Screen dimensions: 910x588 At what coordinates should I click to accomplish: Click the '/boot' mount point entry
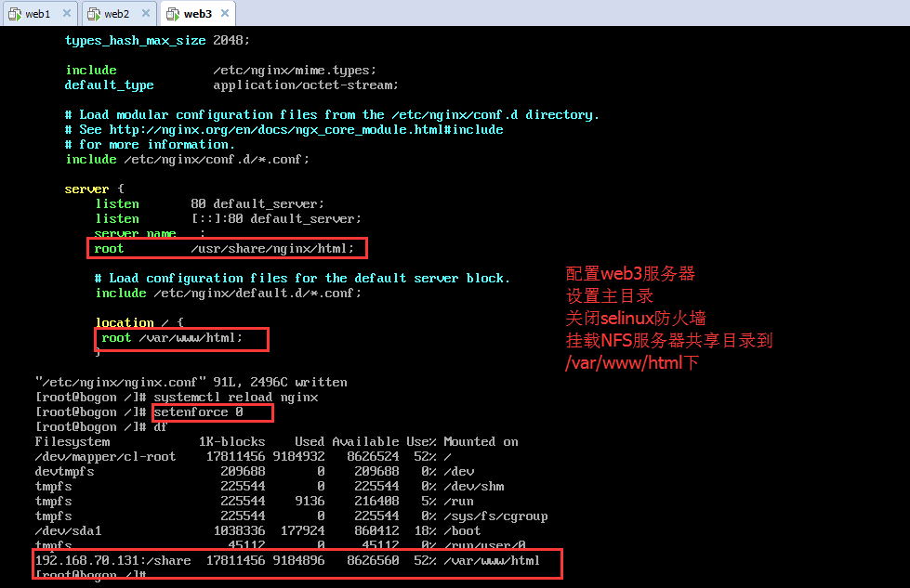462,531
